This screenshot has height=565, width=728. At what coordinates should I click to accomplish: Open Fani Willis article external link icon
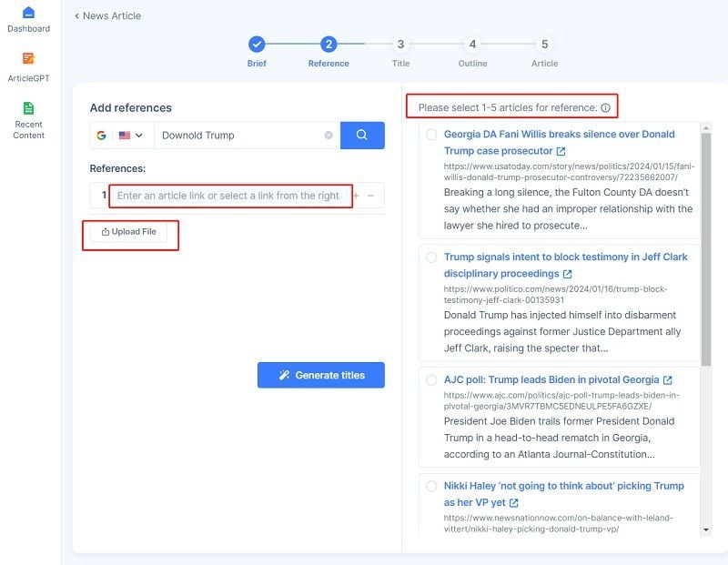point(561,151)
